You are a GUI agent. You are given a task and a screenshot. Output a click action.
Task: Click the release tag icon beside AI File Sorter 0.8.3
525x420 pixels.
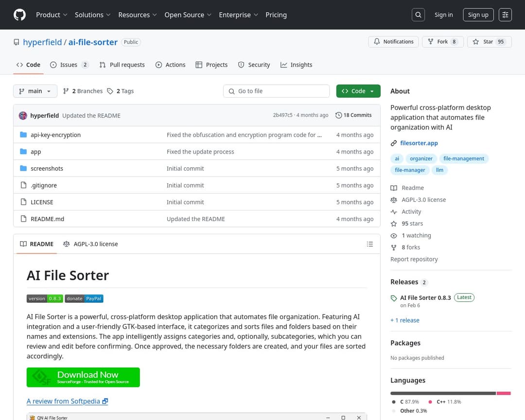[x=394, y=298]
